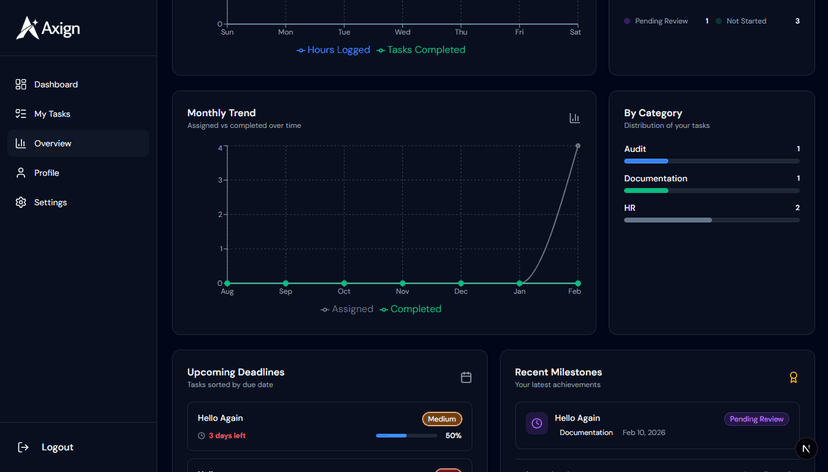Viewport: 828px width, 472px height.
Task: Click the Dashboard grid icon in sidebar
Action: pyautogui.click(x=21, y=85)
